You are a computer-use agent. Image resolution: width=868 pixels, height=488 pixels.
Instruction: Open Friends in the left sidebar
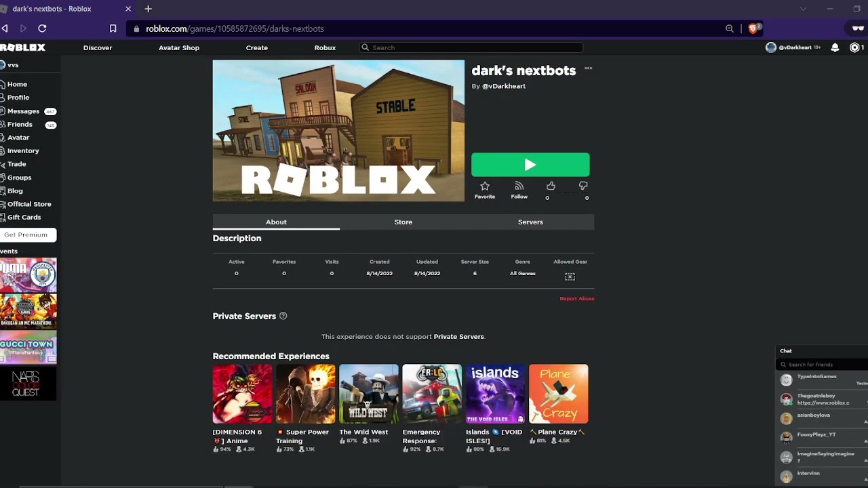[20, 125]
